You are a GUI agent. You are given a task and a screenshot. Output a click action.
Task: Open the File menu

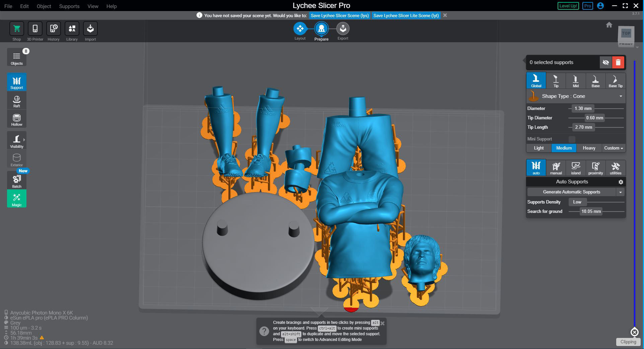(x=8, y=6)
